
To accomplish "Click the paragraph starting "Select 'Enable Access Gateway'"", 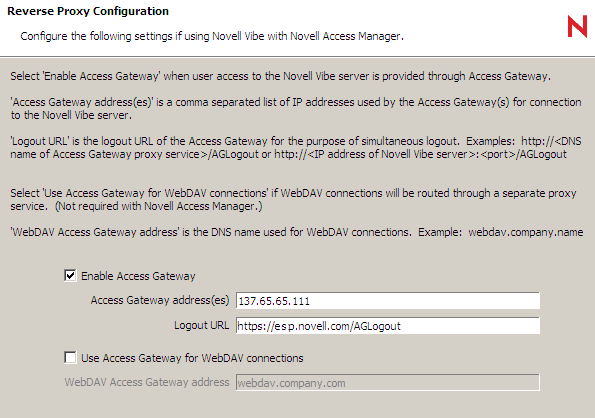I will [x=280, y=76].
